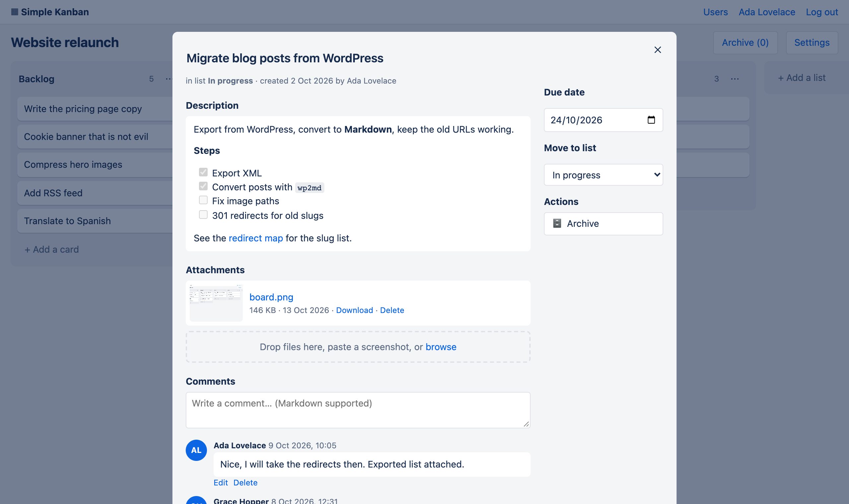Open the board Settings
This screenshot has width=849, height=504.
(x=812, y=43)
